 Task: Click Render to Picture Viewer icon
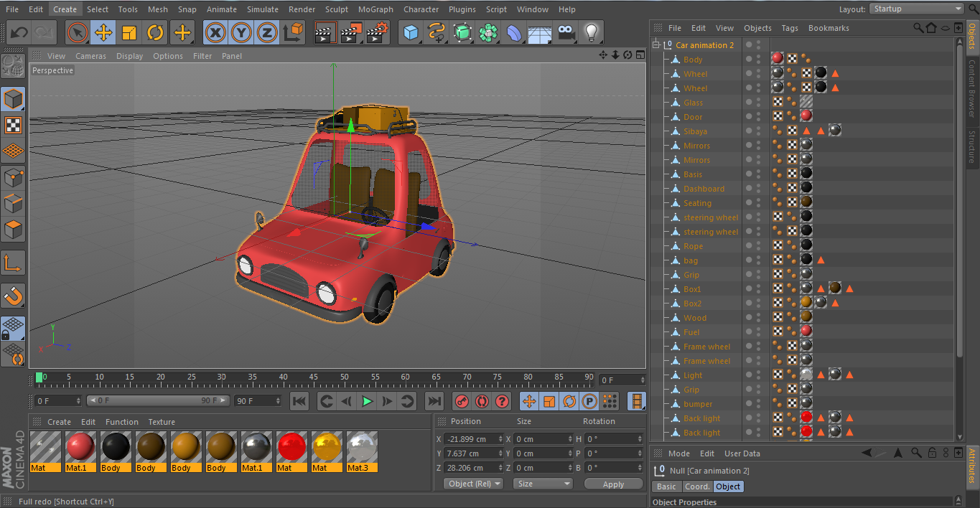[x=352, y=32]
